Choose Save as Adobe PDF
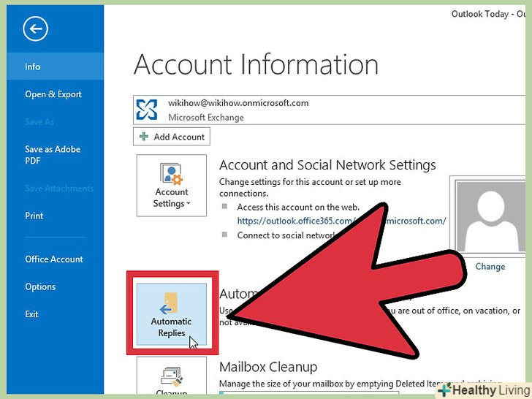Image resolution: width=532 pixels, height=399 pixels. (x=53, y=155)
